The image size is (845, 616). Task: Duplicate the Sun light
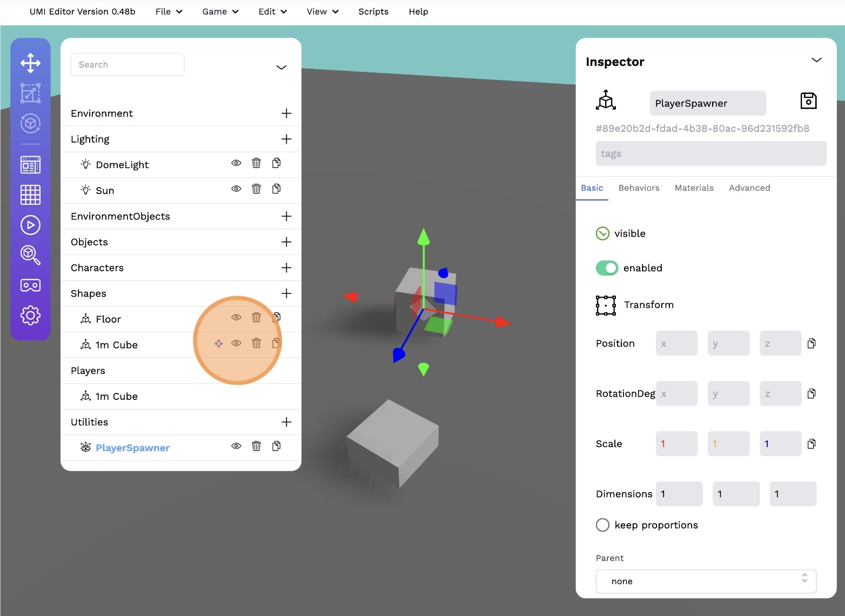click(x=276, y=189)
